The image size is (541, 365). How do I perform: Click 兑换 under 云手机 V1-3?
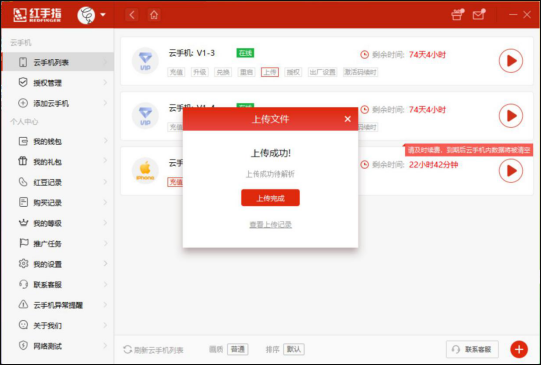coord(223,72)
